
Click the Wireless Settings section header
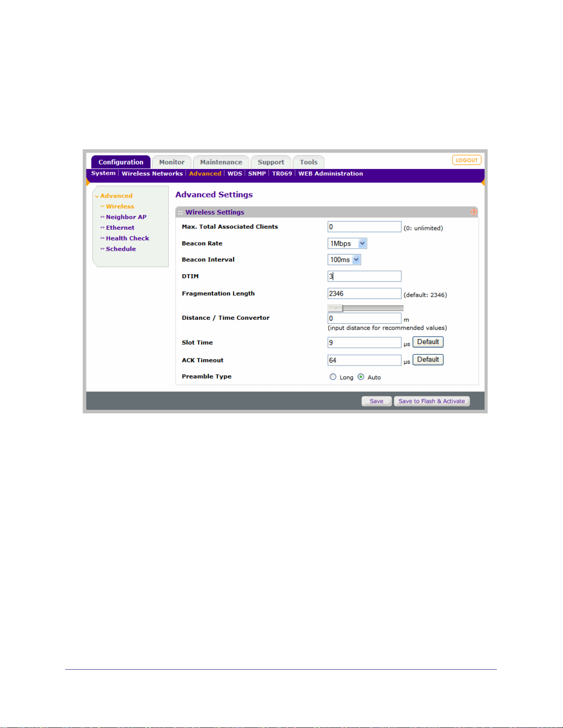tap(327, 212)
